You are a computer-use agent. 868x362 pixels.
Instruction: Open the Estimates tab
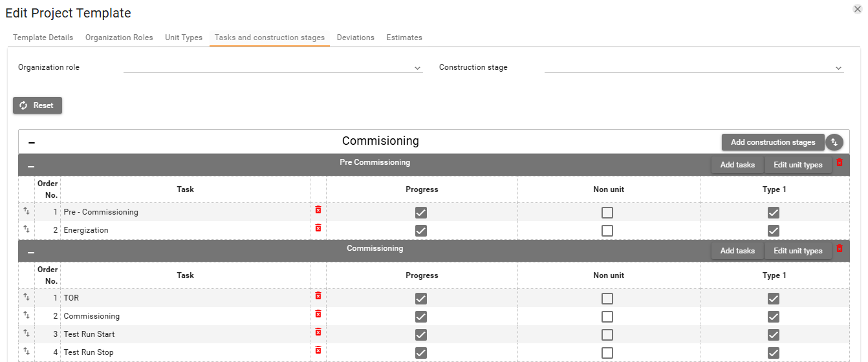coord(404,37)
